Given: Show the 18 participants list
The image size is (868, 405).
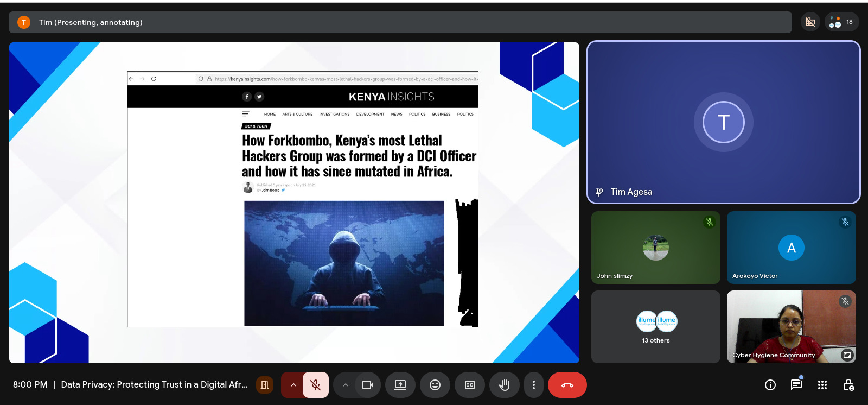Looking at the screenshot, I should pos(842,22).
